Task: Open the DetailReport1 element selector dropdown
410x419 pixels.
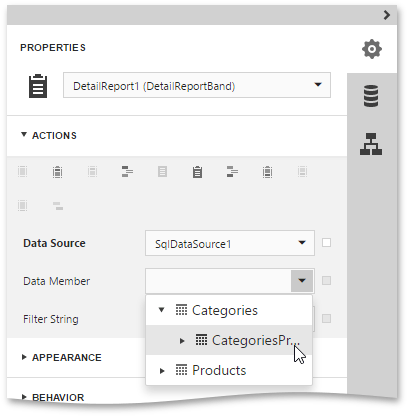Action: click(197, 85)
